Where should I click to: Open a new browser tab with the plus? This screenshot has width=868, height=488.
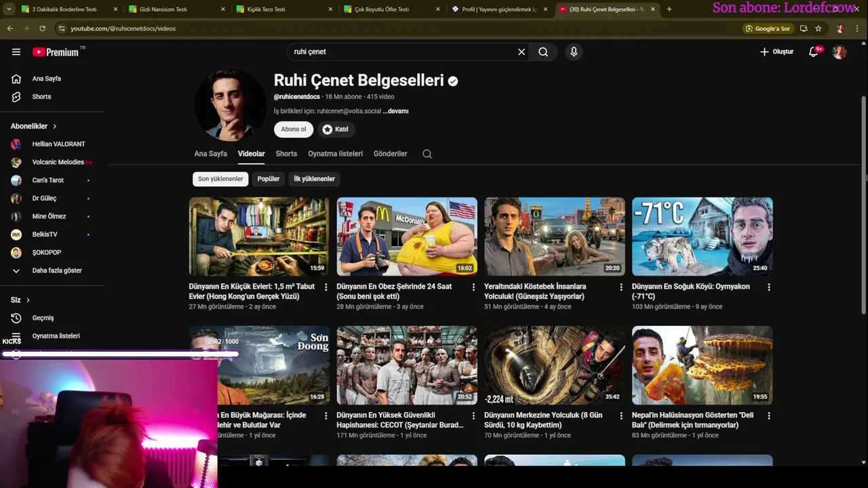click(x=669, y=9)
